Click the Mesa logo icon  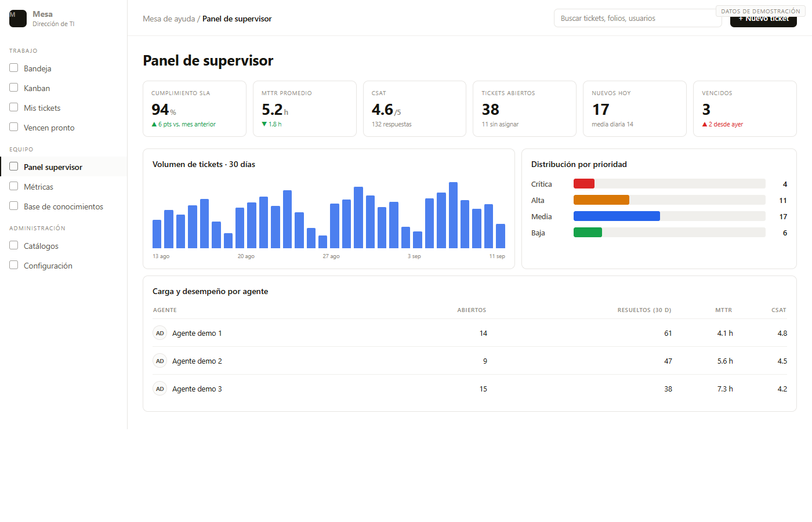(x=18, y=19)
